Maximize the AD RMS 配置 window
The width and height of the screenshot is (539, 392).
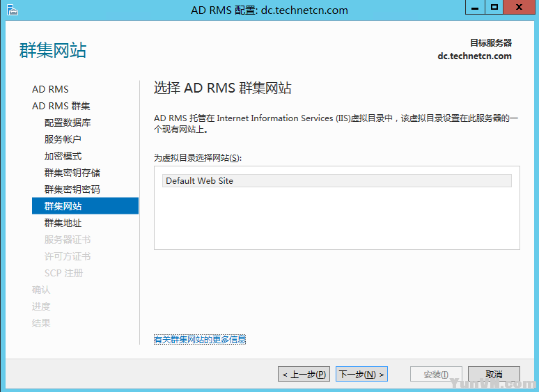[494, 7]
